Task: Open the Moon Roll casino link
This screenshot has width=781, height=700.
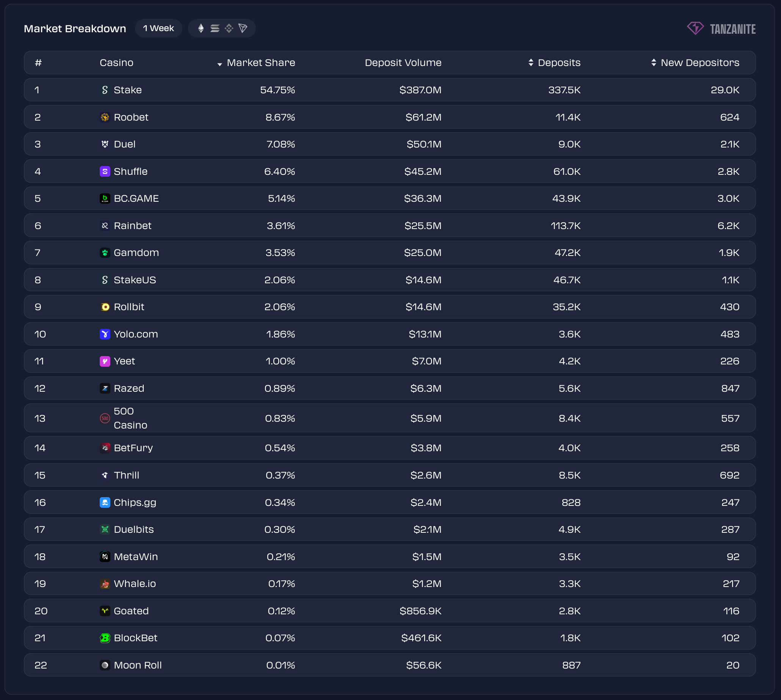Action: click(x=138, y=665)
